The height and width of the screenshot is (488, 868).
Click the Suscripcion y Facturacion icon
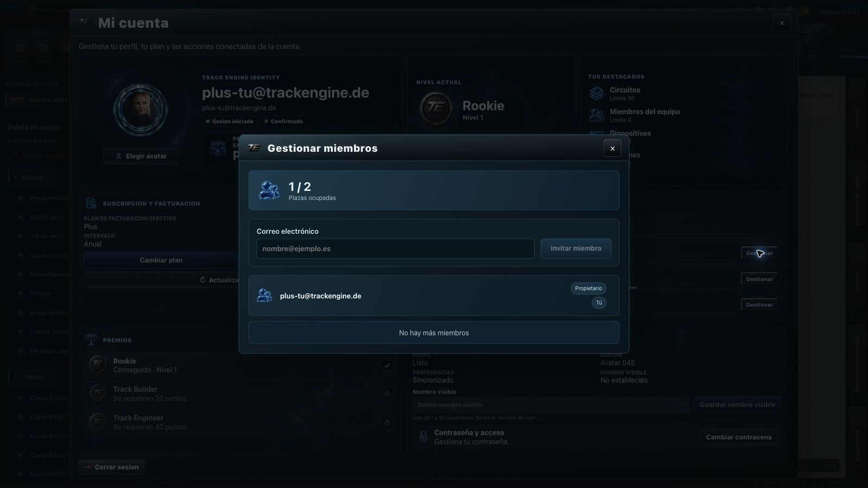pos(91,203)
